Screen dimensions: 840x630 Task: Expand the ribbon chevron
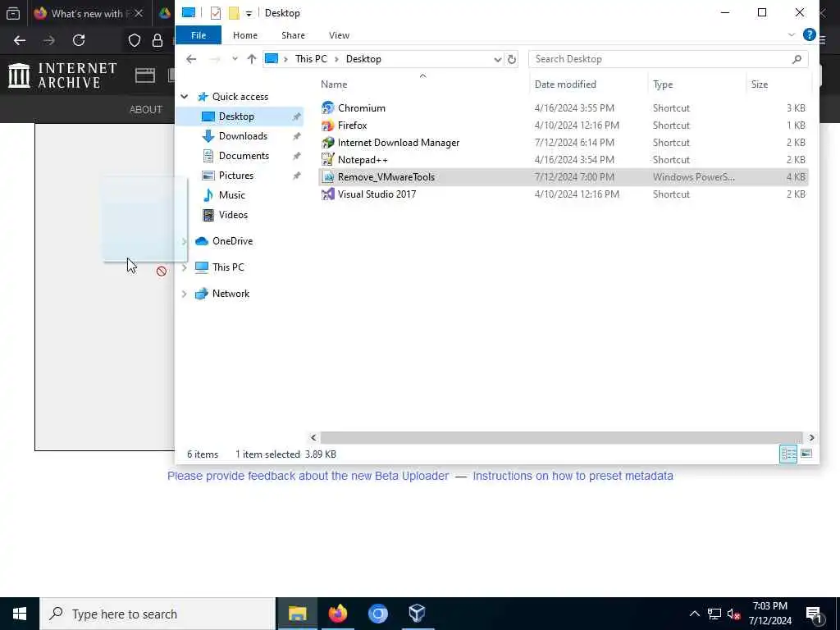tap(792, 34)
